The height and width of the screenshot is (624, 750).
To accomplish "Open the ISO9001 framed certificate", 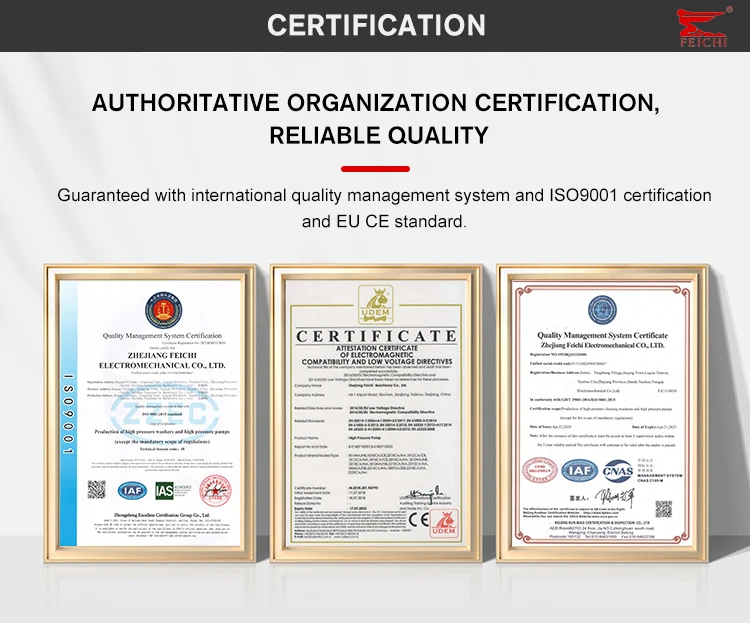I will (x=150, y=413).
